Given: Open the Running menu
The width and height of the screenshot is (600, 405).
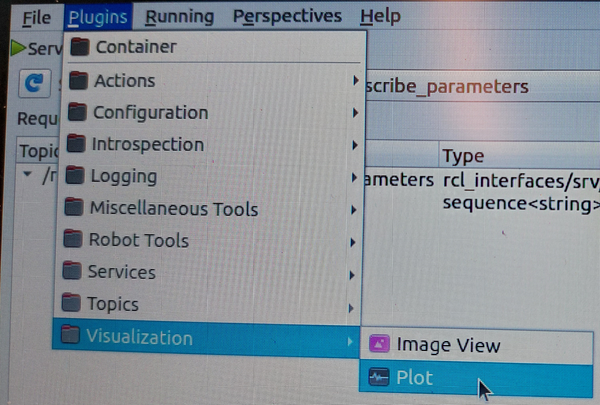Looking at the screenshot, I should (x=179, y=16).
